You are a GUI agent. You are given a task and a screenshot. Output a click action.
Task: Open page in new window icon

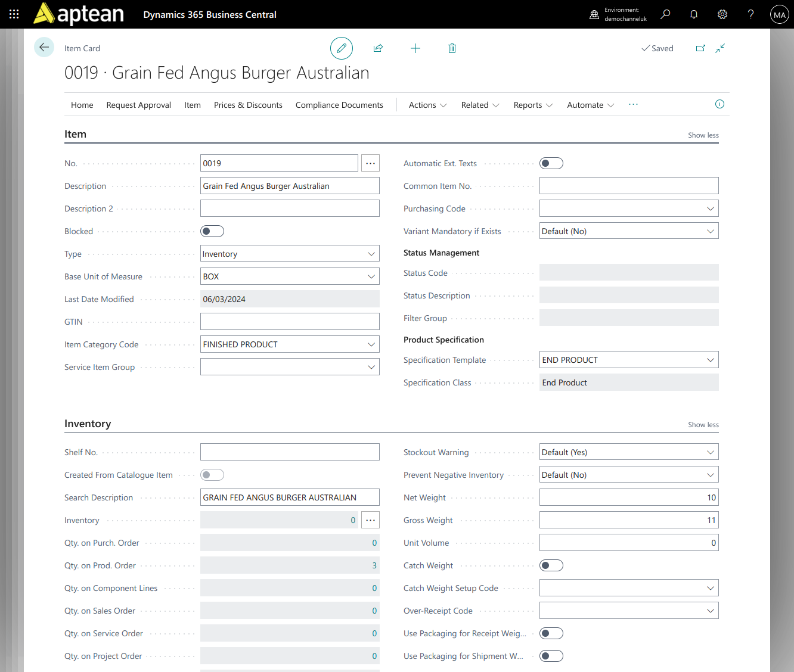pos(701,48)
